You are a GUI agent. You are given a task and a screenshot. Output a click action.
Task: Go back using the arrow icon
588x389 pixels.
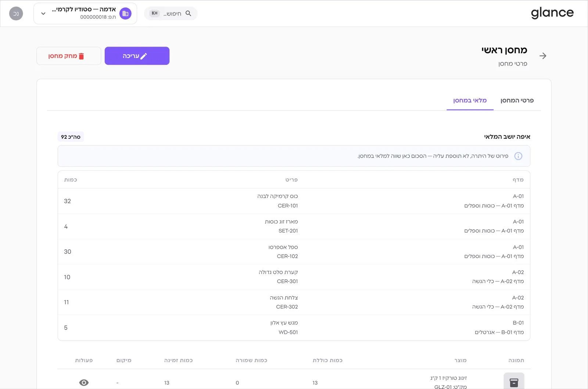coord(543,56)
